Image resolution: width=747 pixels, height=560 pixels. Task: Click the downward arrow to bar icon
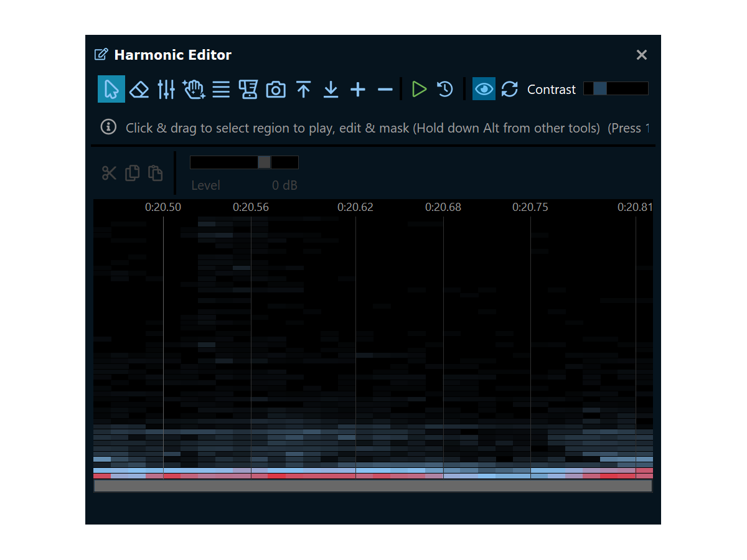coord(331,89)
